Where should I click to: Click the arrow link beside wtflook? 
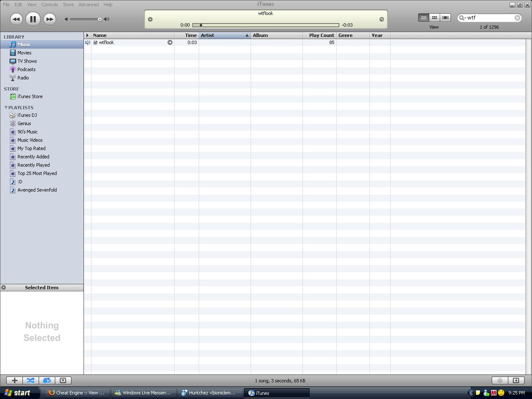[170, 42]
